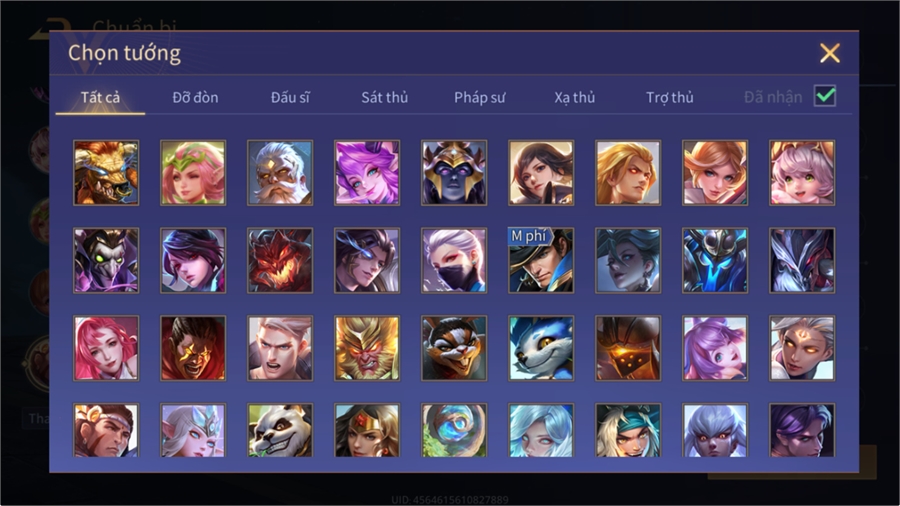This screenshot has width=900, height=506.
Task: Select the panda hero portrait
Action: (280, 430)
